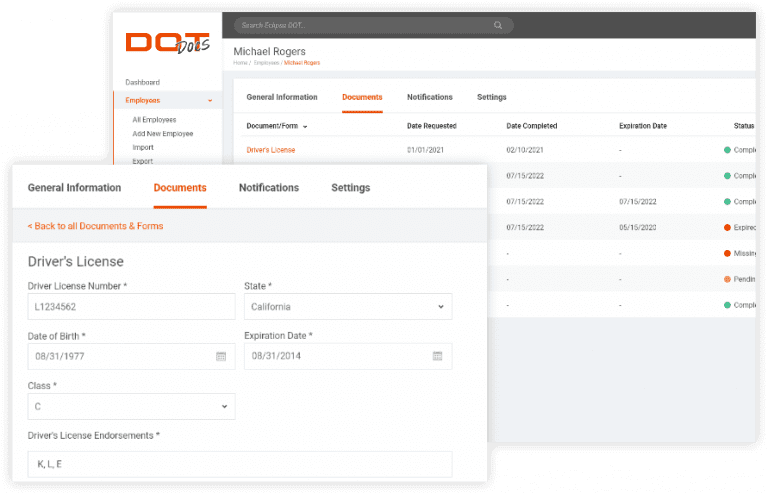Click the Missing red status dot
Screen dimensions: 768x494
click(x=727, y=253)
